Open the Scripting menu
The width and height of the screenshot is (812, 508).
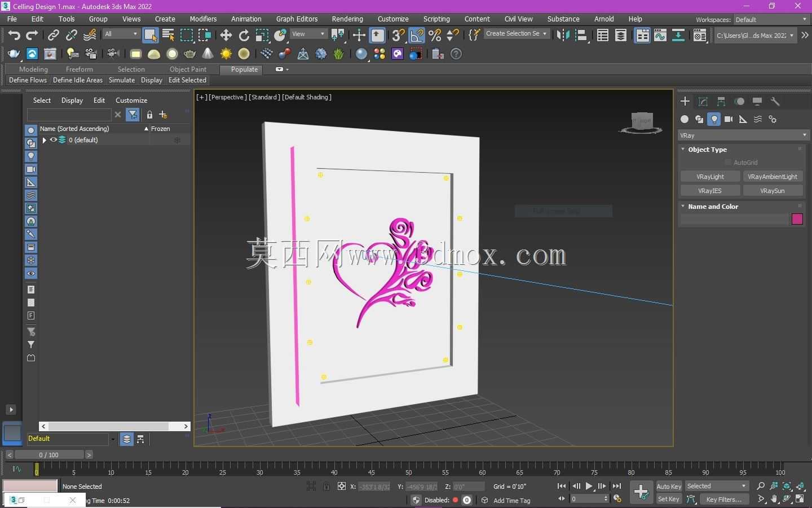coord(436,19)
